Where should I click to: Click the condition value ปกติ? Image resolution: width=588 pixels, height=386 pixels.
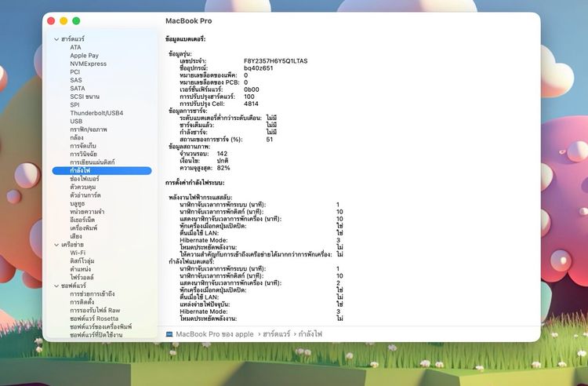pos(223,161)
